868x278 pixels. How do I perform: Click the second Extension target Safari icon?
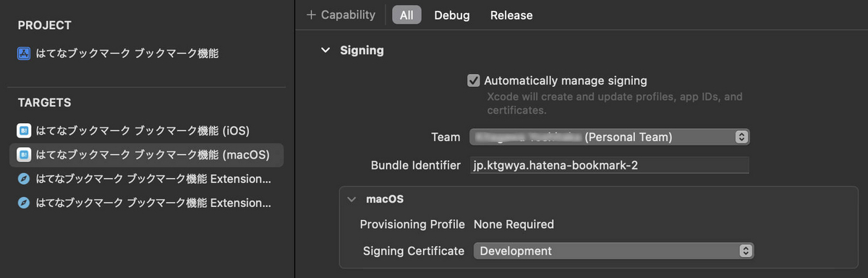tap(24, 203)
